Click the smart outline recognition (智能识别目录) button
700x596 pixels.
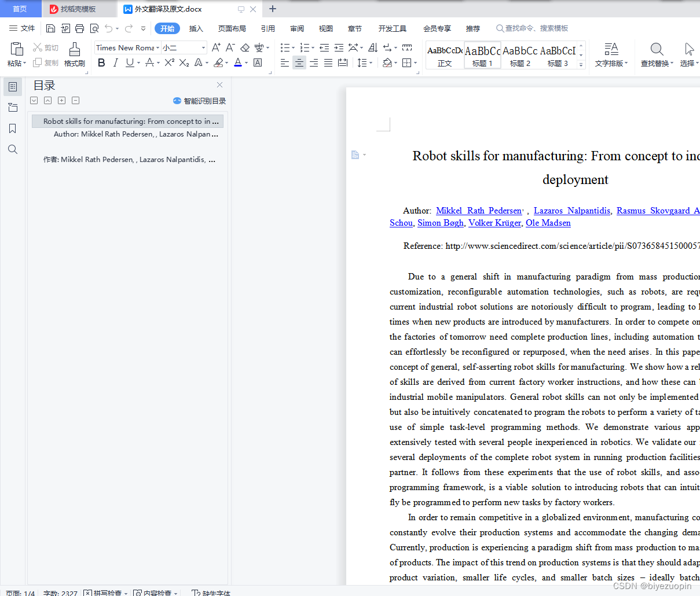199,101
